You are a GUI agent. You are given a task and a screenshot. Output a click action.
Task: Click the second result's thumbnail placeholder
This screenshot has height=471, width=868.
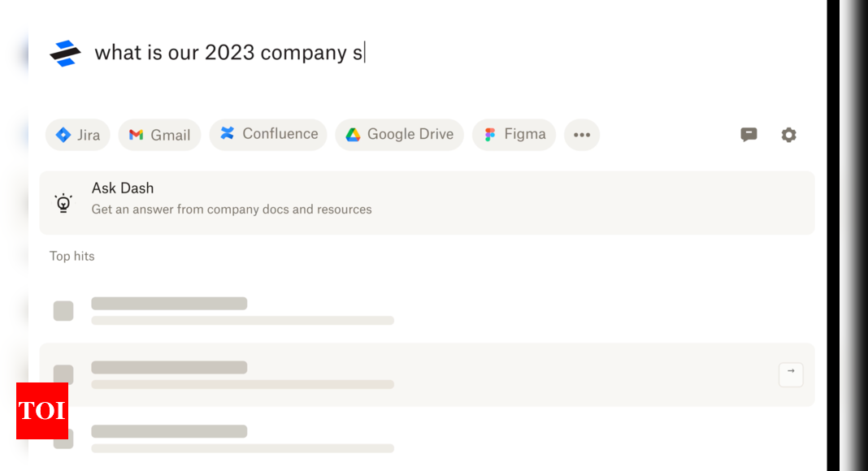click(63, 374)
